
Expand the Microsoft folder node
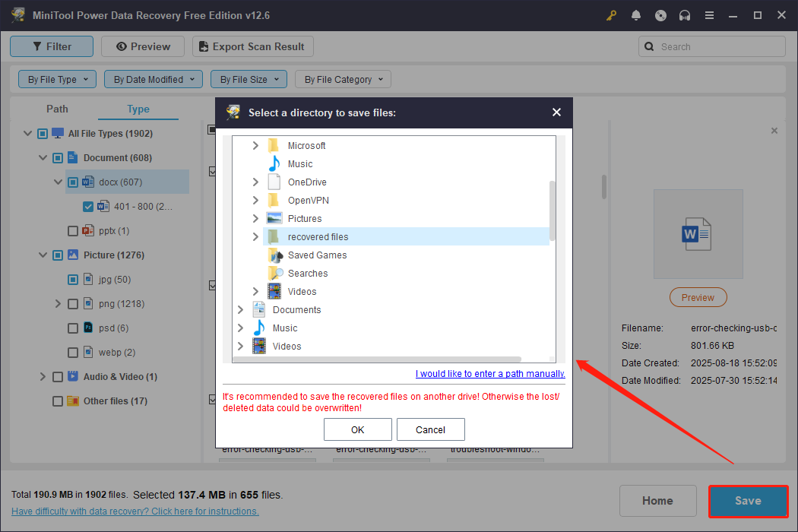(x=255, y=146)
